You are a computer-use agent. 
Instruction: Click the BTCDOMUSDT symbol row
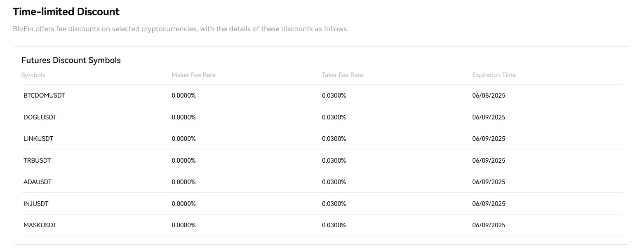tap(44, 96)
